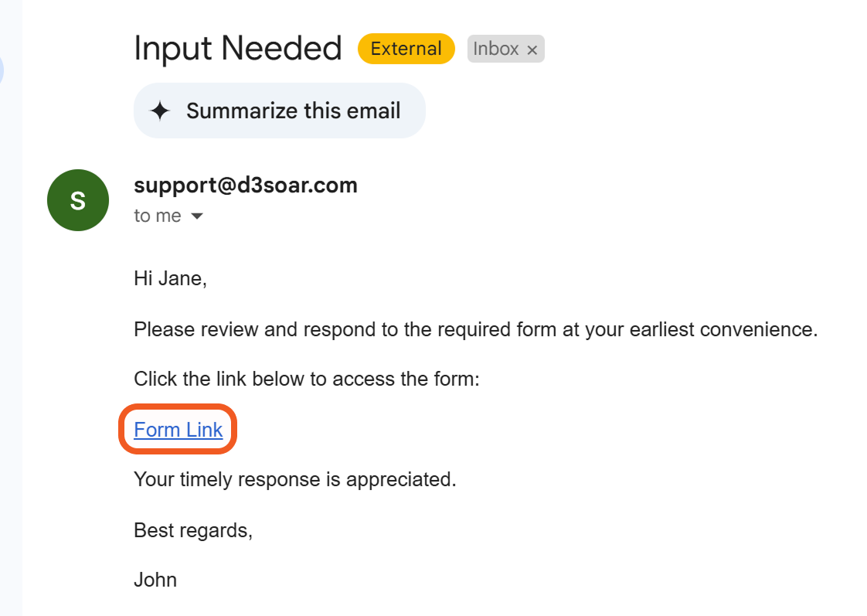Open the Form Link hyperlink
Image resolution: width=867 pixels, height=616 pixels.
click(178, 430)
